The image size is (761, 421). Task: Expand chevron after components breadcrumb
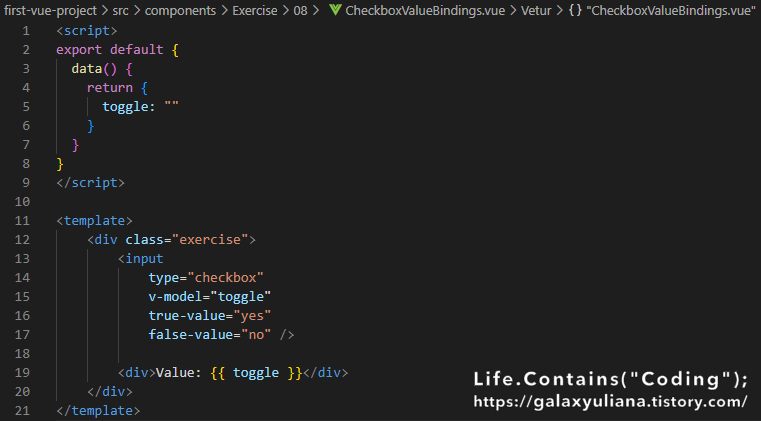coord(224,10)
